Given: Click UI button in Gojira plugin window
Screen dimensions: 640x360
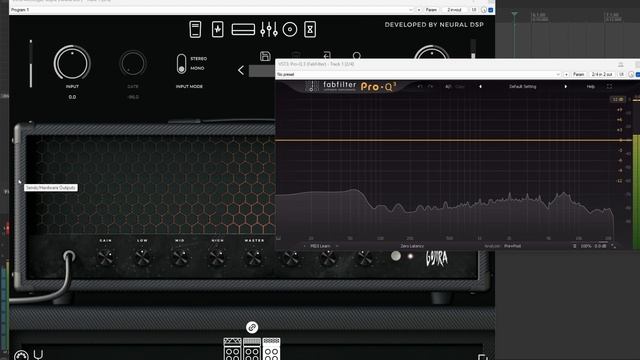Looking at the screenshot, I should 474,10.
